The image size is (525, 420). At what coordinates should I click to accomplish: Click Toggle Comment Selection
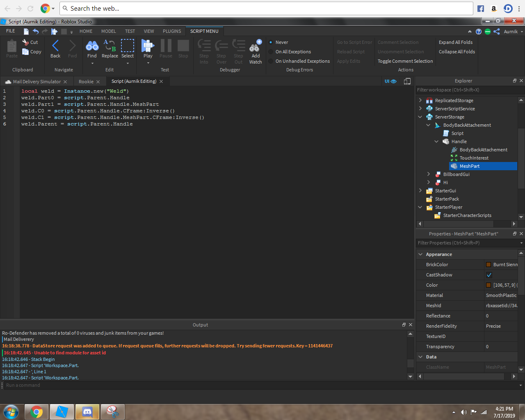coord(405,61)
